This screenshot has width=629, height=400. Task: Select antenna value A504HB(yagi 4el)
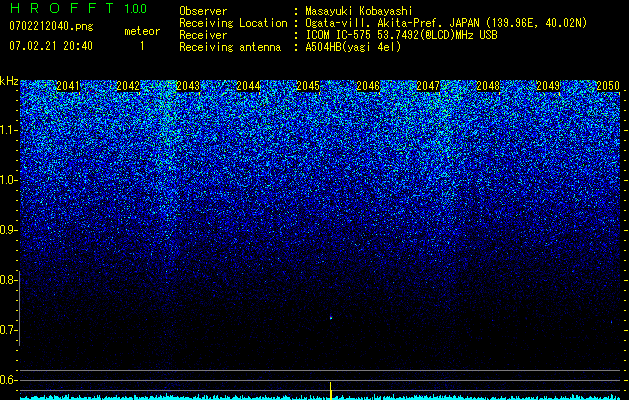[x=353, y=47]
